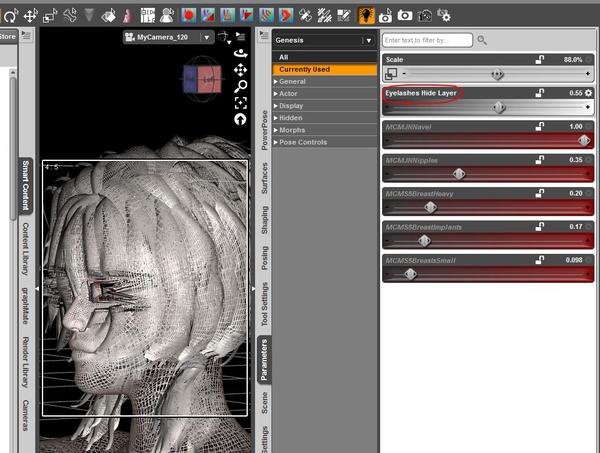
Task: Toggle the lock on MCMSSBreastsSmall
Action: point(540,260)
